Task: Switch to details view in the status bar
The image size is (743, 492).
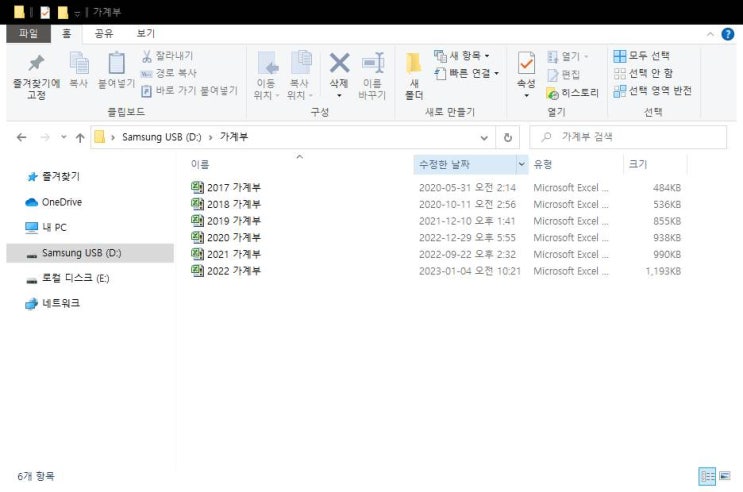Action: point(707,476)
